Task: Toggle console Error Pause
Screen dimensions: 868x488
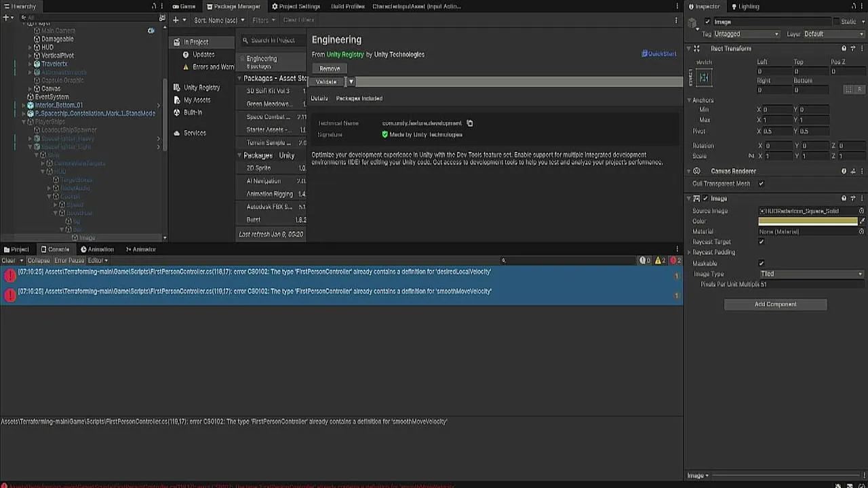Action: [69, 260]
